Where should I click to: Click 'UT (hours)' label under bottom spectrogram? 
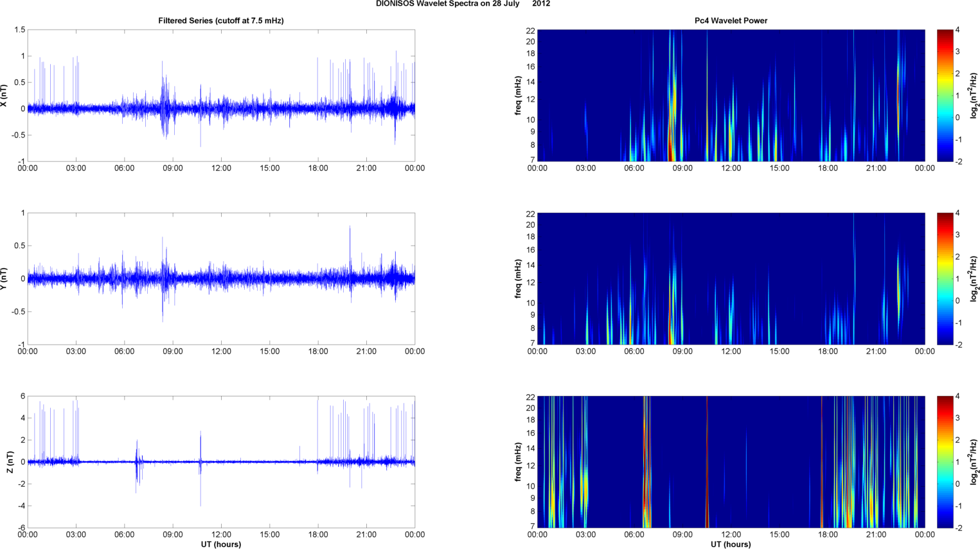(731, 544)
